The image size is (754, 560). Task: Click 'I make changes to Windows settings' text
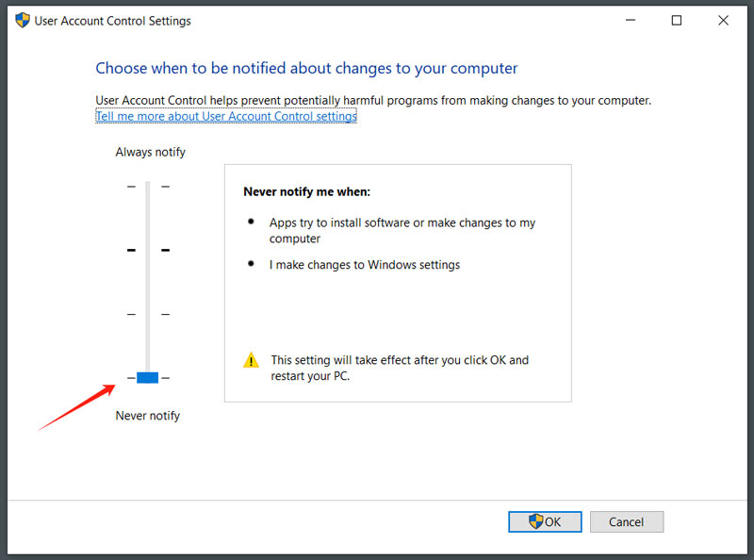coord(365,265)
